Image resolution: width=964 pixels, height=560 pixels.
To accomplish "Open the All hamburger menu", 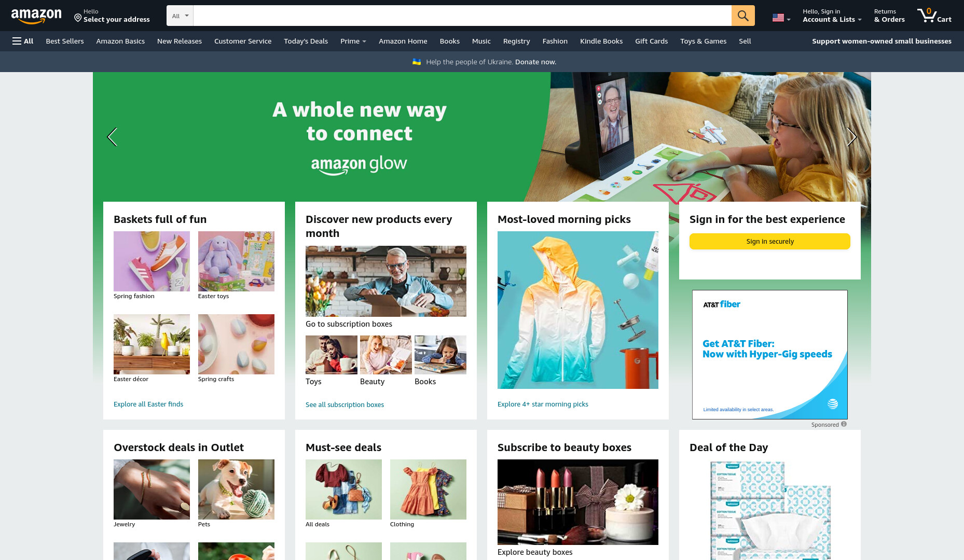I will click(23, 41).
